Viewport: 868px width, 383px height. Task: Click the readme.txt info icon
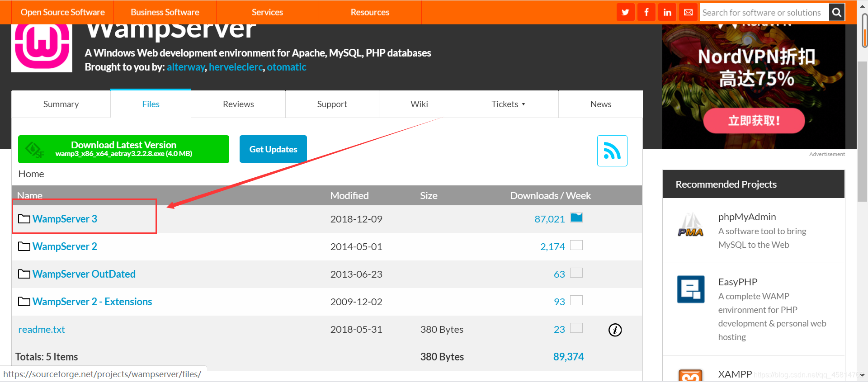point(615,330)
